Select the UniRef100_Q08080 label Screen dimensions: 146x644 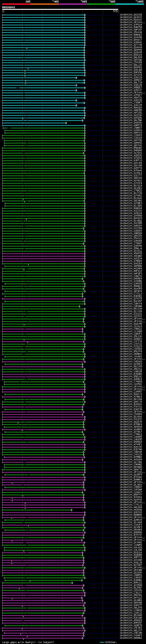click(131, 123)
